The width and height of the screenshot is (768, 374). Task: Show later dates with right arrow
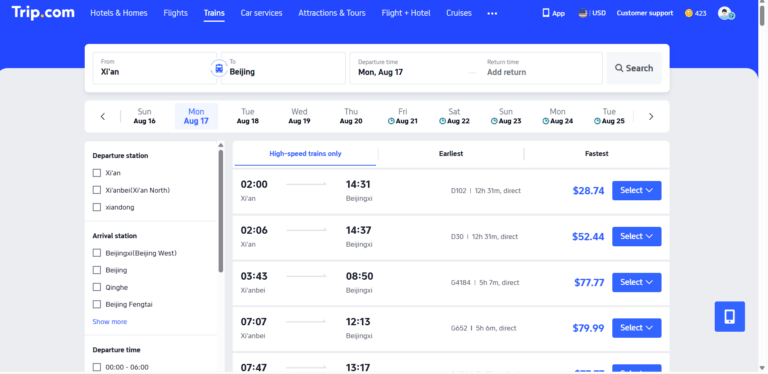click(x=651, y=117)
